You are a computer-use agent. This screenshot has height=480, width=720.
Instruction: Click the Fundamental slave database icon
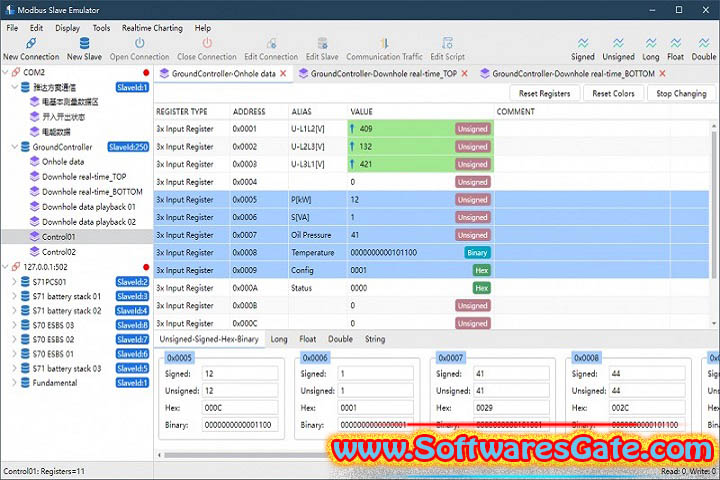pos(25,383)
